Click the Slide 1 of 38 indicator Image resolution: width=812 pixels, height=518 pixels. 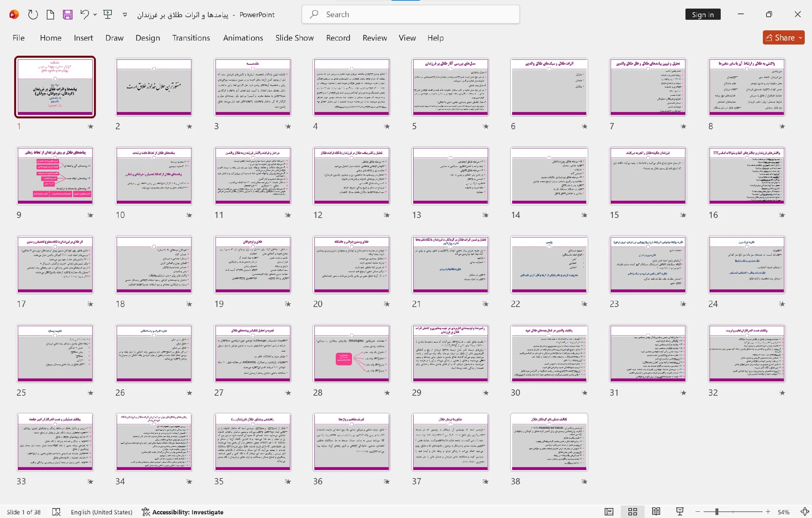click(24, 512)
